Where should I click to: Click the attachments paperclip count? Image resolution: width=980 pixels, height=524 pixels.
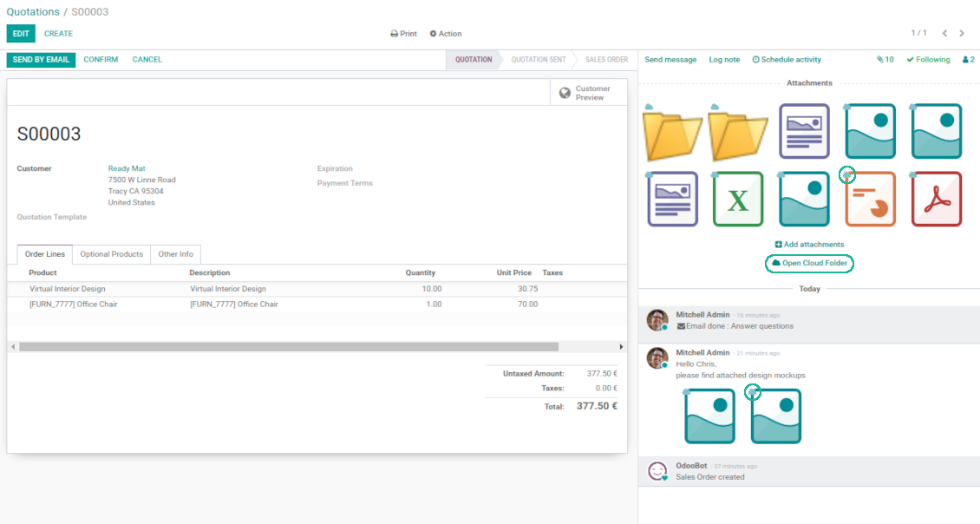pyautogui.click(x=885, y=60)
